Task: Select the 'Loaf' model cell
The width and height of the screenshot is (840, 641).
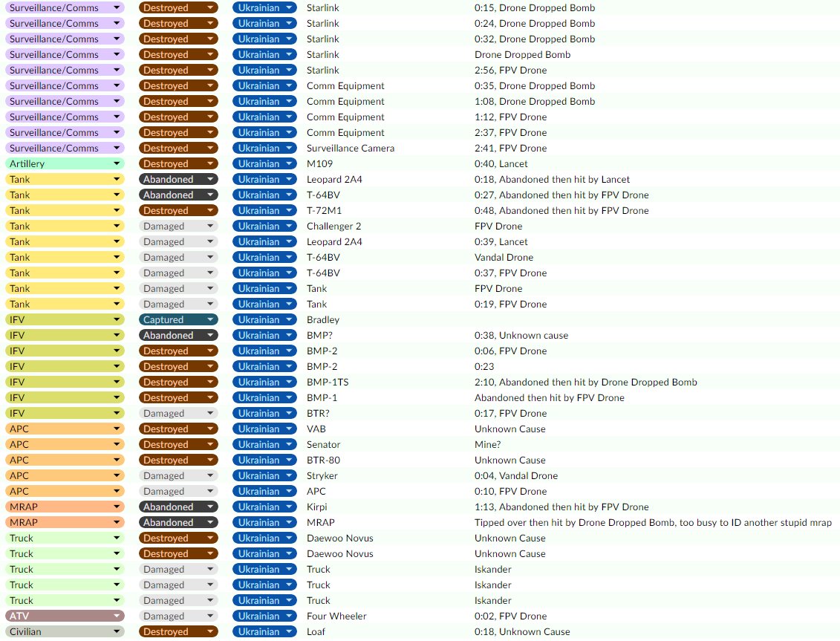Action: point(316,631)
